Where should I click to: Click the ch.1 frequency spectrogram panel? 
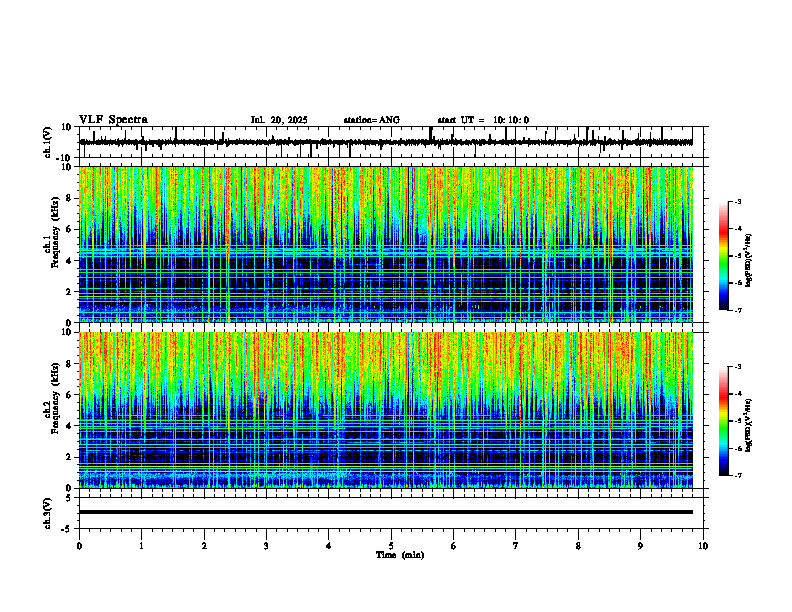pyautogui.click(x=386, y=244)
